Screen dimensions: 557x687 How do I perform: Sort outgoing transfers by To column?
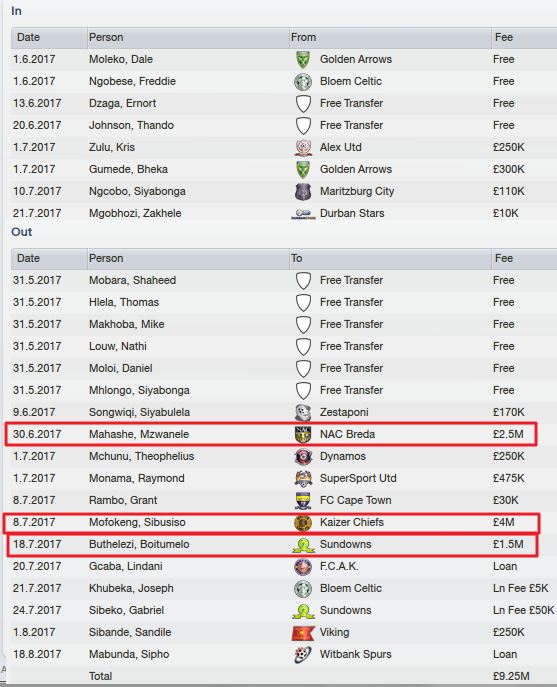click(390, 259)
